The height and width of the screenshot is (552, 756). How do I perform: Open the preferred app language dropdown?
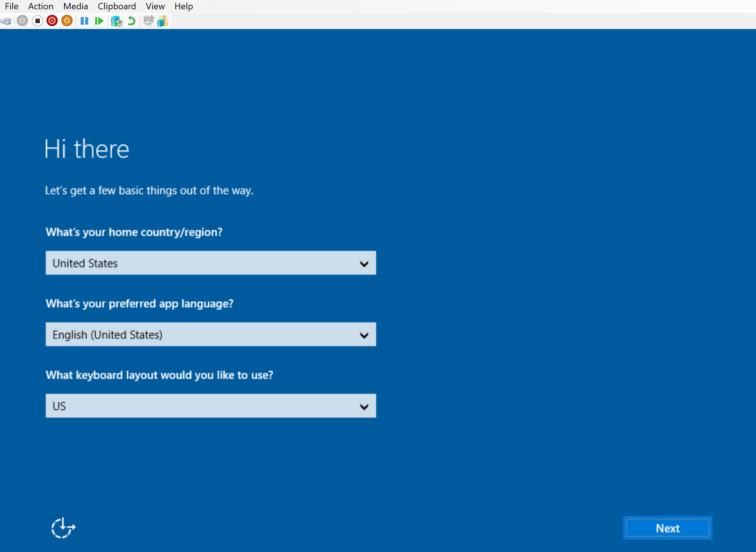pos(211,335)
